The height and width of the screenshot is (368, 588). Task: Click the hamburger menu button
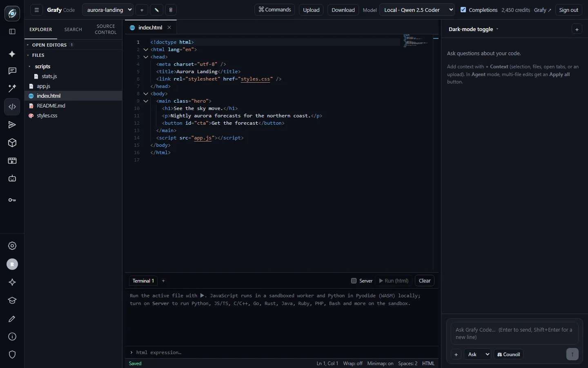click(36, 10)
